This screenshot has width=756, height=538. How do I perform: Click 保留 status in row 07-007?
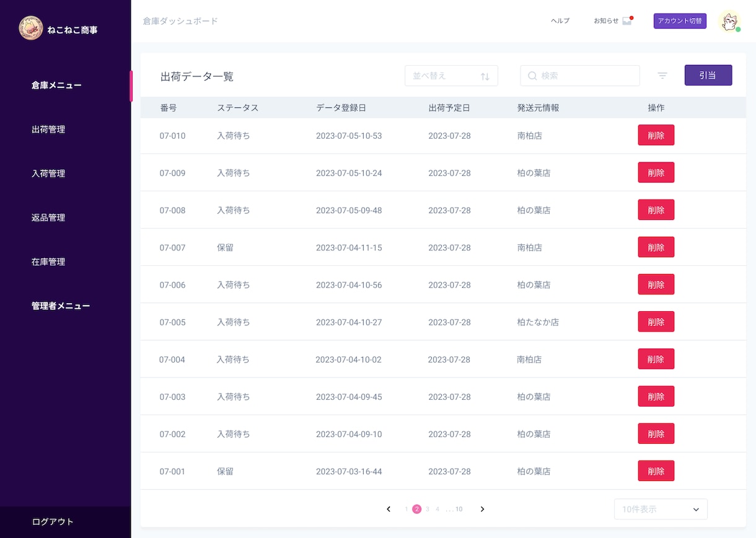coord(225,247)
